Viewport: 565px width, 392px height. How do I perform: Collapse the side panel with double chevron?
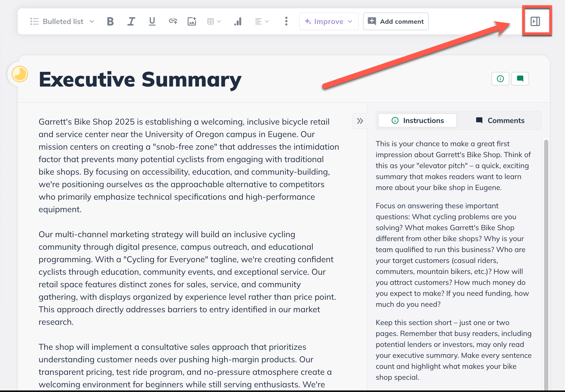360,121
